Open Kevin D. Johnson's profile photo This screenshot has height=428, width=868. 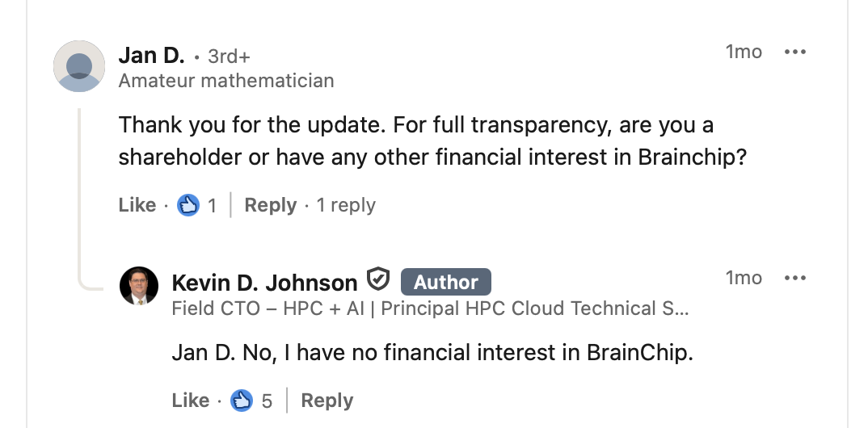pos(139,285)
